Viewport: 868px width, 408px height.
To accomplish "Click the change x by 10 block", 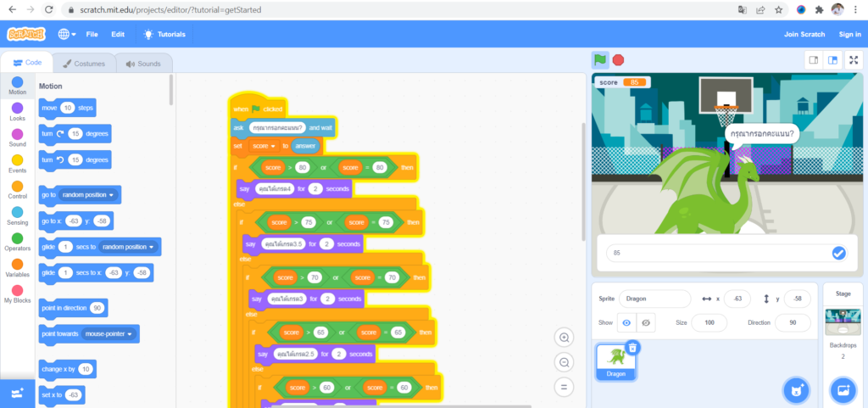I will tap(68, 369).
